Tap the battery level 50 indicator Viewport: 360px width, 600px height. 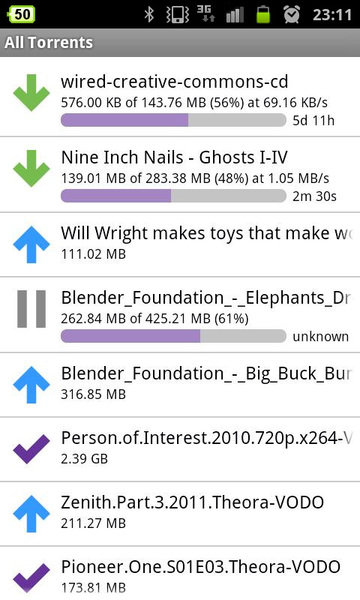point(21,15)
